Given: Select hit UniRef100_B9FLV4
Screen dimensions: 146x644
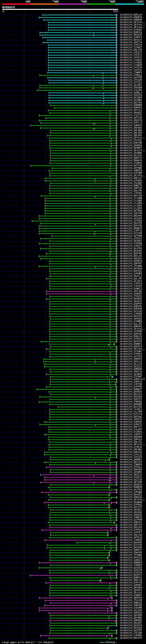Looking at the screenshot, I should [x=131, y=580].
